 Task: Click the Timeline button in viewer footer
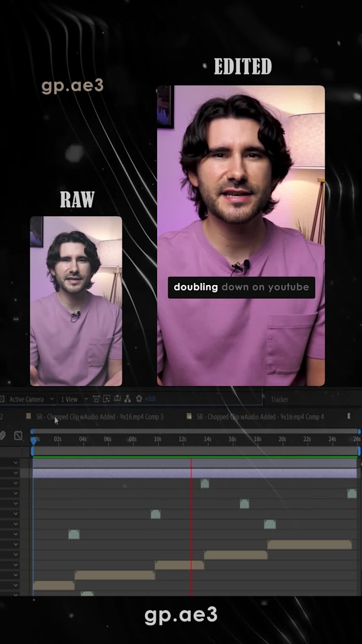click(118, 398)
